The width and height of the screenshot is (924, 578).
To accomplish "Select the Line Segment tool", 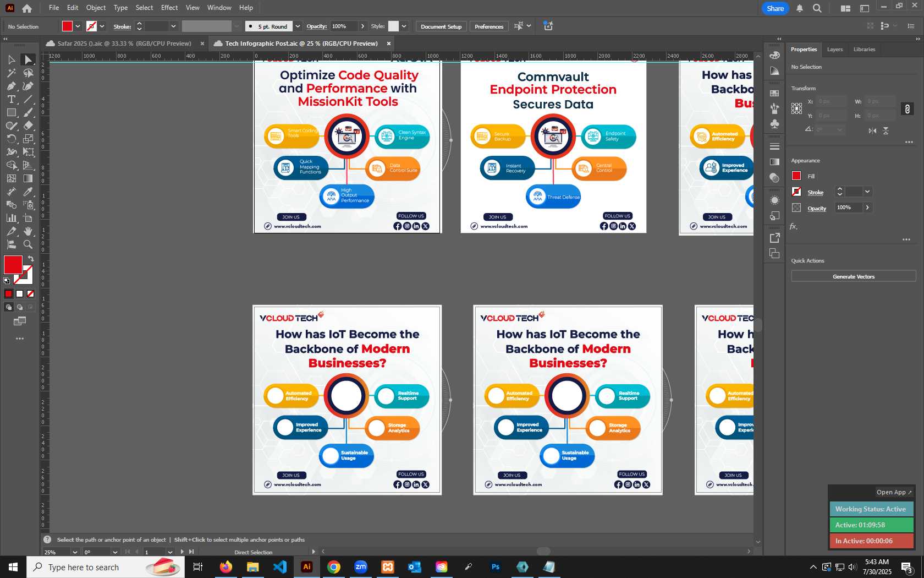I will click(28, 99).
